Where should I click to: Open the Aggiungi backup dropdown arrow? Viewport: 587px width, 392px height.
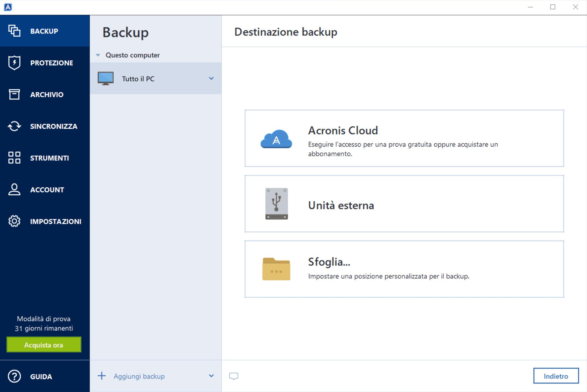tap(211, 376)
